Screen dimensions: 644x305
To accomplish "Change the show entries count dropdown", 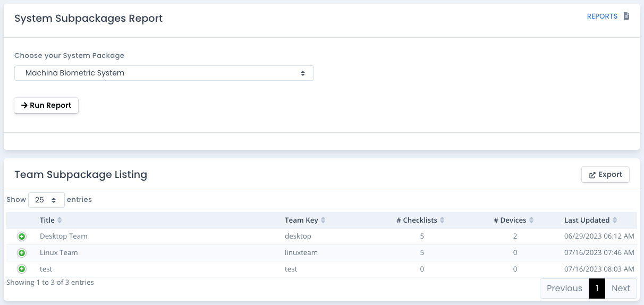I will click(46, 200).
